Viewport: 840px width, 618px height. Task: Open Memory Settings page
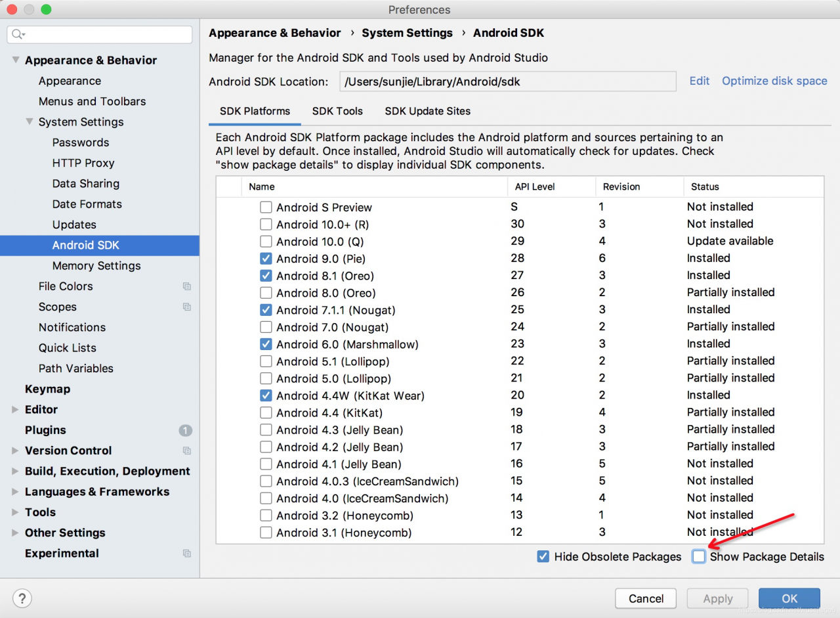[96, 266]
